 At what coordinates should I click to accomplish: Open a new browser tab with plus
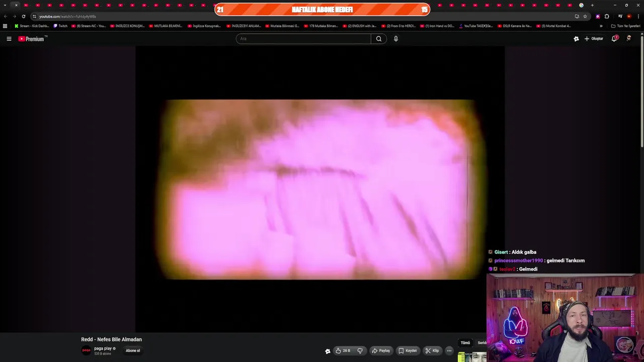tap(592, 5)
